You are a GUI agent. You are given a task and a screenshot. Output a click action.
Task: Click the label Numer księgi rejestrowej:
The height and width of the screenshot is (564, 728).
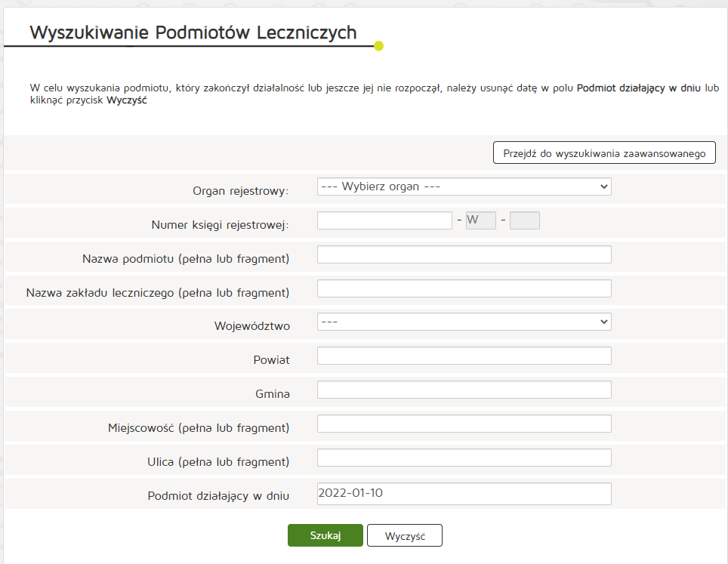pyautogui.click(x=220, y=225)
